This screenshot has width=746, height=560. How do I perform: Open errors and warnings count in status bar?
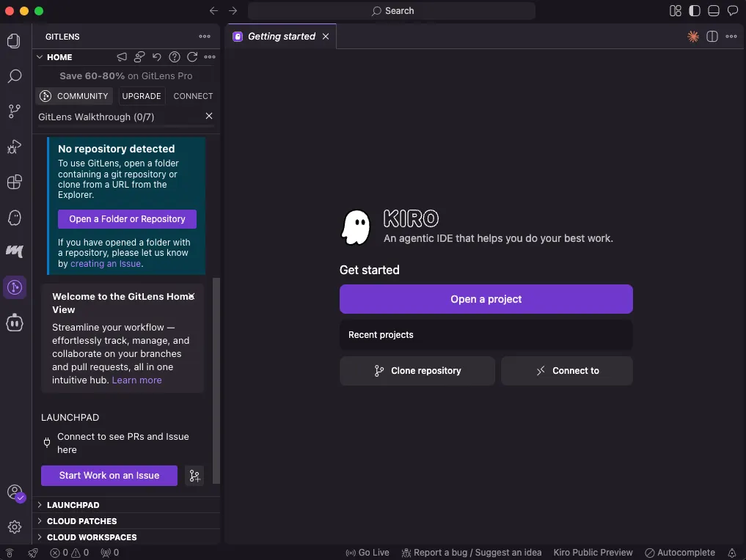(x=70, y=553)
